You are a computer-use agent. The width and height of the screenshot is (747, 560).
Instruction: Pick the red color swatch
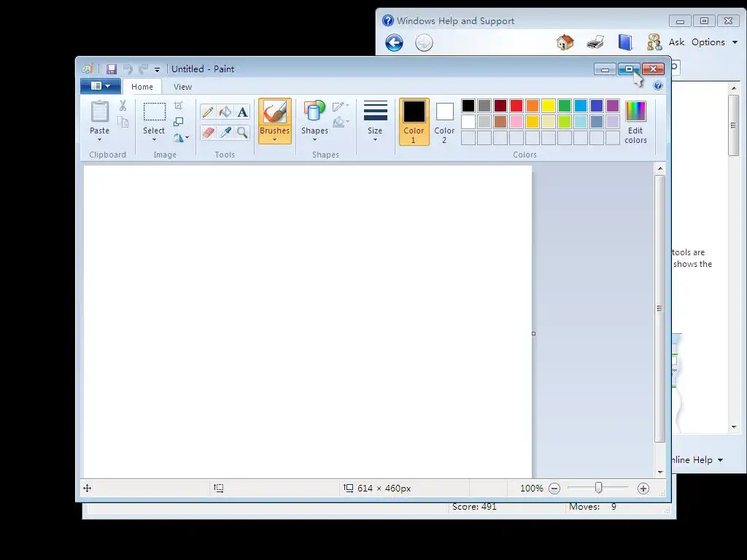pyautogui.click(x=516, y=106)
